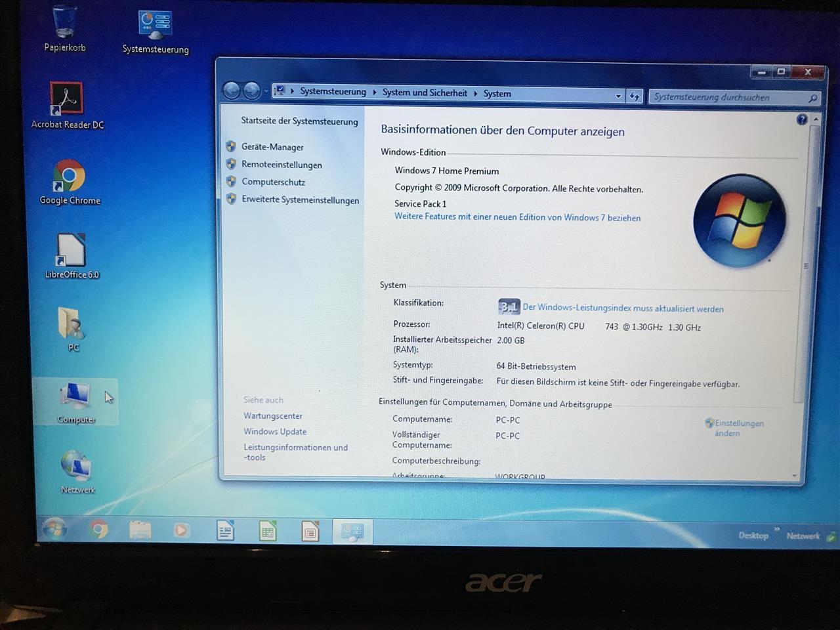This screenshot has width=840, height=630.
Task: Expand the arrow after Systemsteuerung breadcrumb
Action: point(375,93)
